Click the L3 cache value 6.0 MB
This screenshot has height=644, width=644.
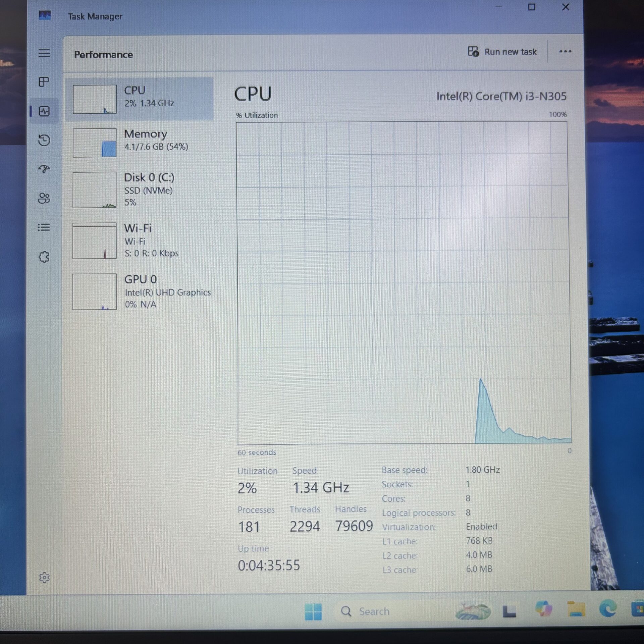(x=479, y=569)
